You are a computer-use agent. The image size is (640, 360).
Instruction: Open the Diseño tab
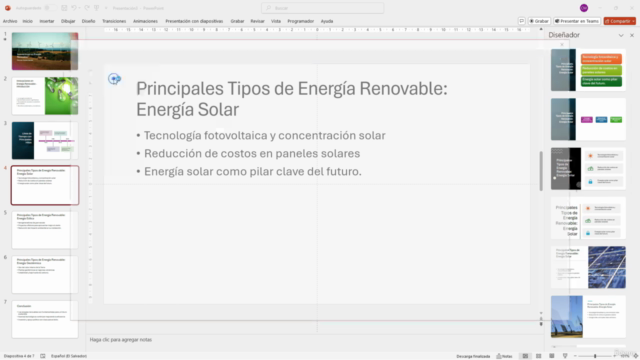tap(88, 21)
